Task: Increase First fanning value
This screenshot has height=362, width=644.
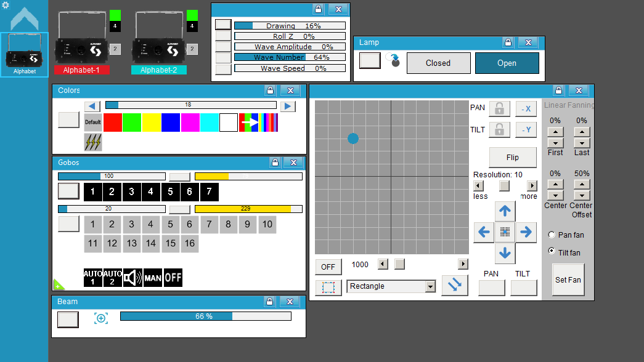Action: (x=555, y=132)
